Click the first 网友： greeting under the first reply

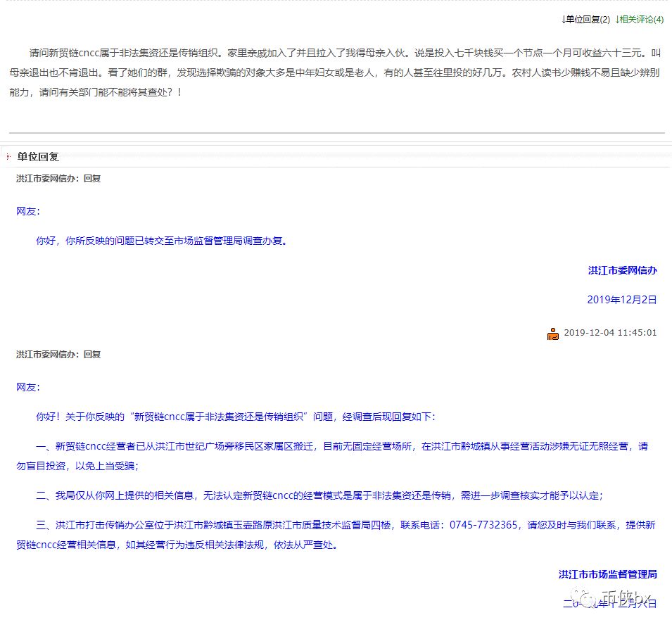(28, 211)
